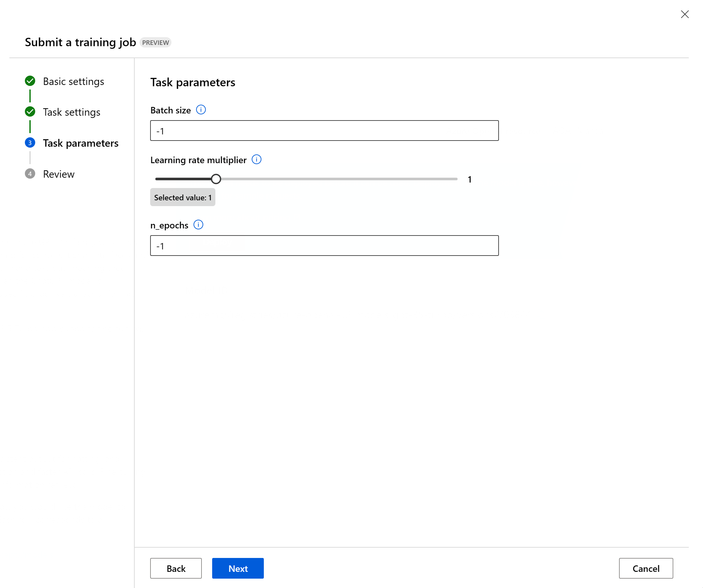Viewport: 703px width, 588px height.
Task: Select the Task parameters step label
Action: click(x=80, y=143)
